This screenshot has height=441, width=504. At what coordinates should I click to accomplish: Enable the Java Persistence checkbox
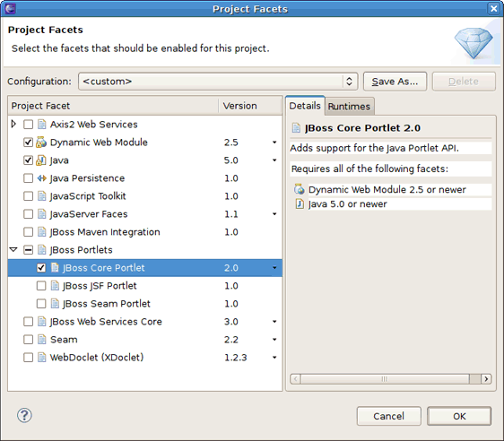tap(29, 178)
